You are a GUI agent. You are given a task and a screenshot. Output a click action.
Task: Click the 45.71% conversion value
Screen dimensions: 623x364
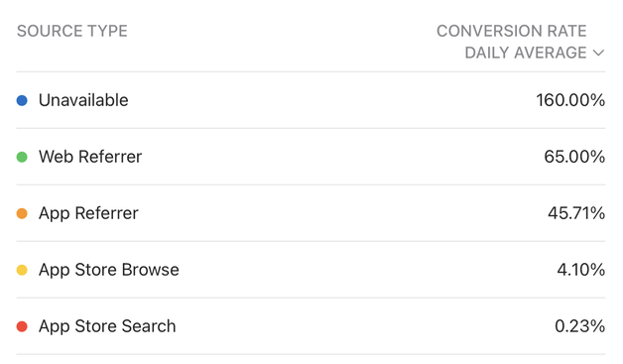coord(576,213)
